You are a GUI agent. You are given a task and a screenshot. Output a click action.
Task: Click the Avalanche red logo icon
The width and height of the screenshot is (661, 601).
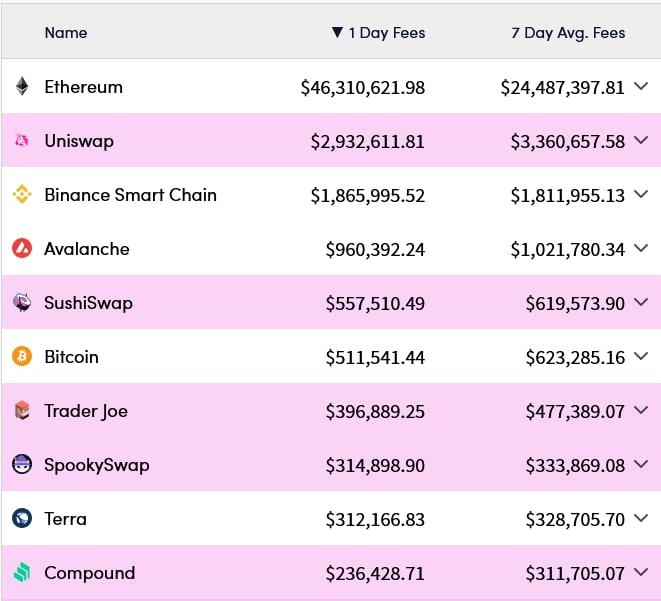coord(22,249)
